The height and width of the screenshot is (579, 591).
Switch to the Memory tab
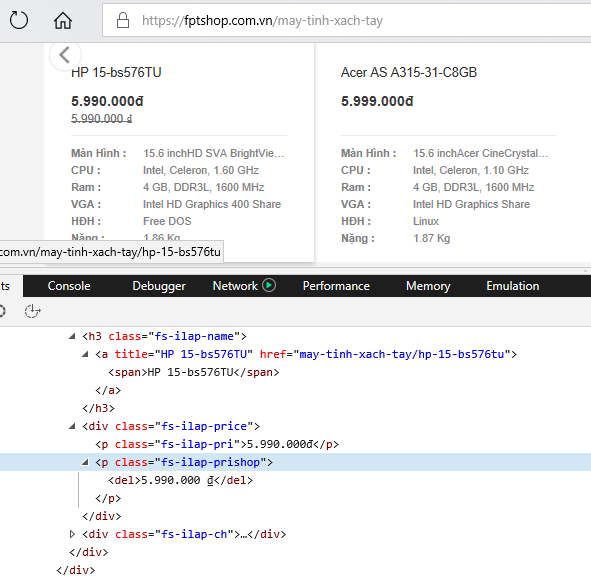click(428, 286)
